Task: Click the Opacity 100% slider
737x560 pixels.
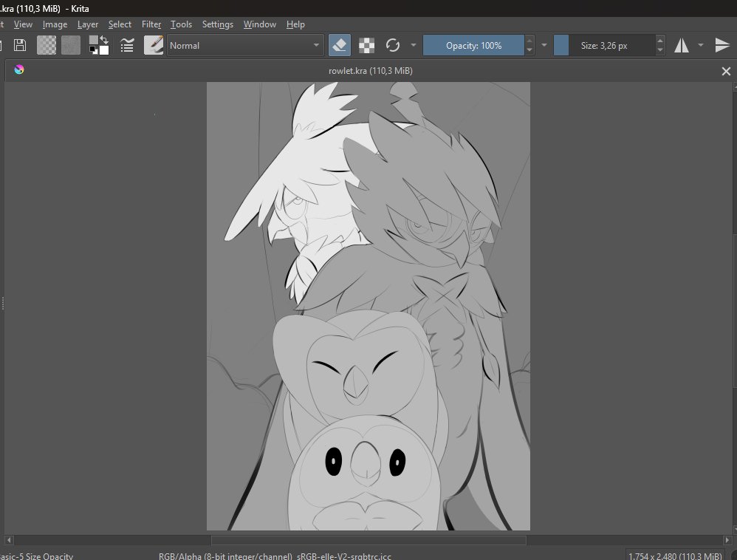Action: [x=473, y=46]
